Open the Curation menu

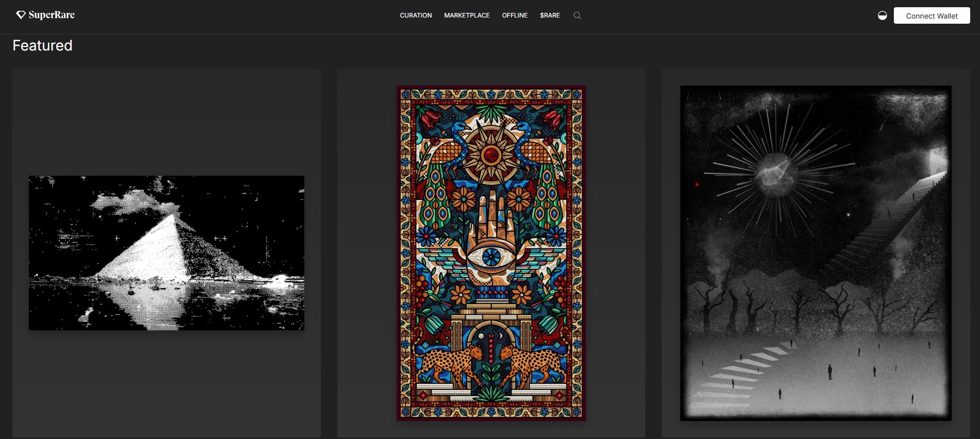416,15
